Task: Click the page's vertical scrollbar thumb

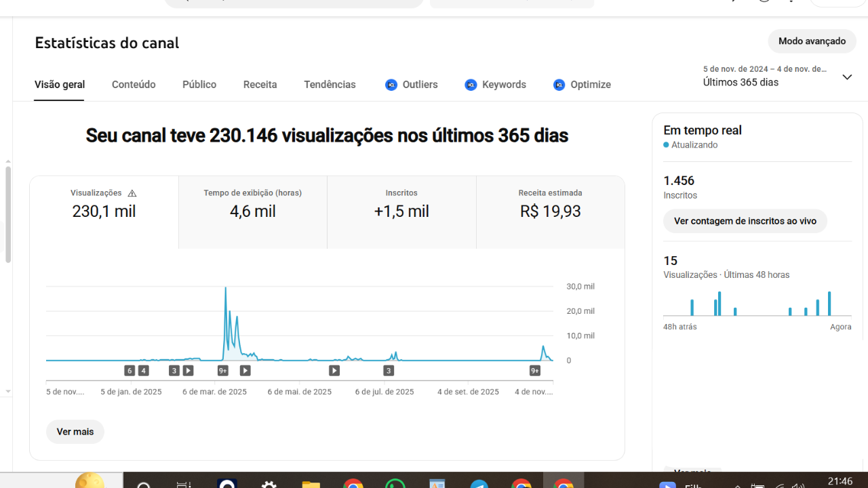Action: point(8,214)
